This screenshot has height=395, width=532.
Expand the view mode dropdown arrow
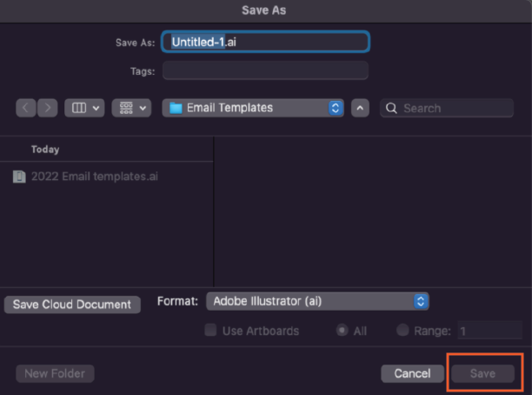pyautogui.click(x=96, y=108)
